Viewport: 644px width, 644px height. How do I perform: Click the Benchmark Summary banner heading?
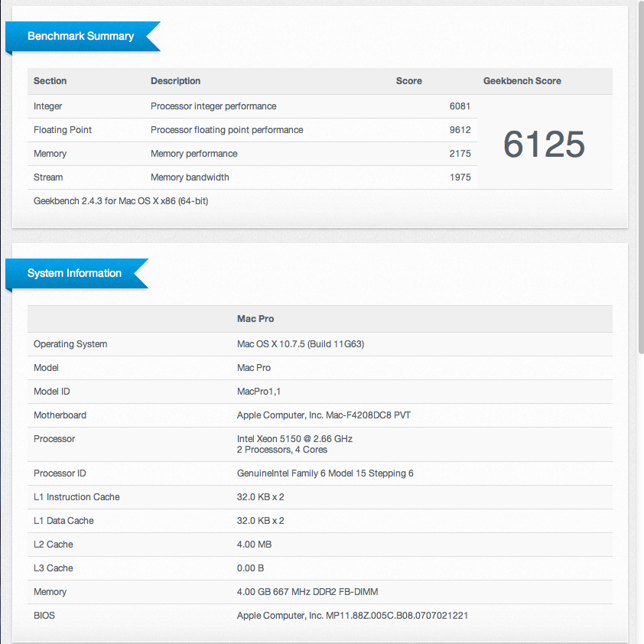pyautogui.click(x=80, y=36)
